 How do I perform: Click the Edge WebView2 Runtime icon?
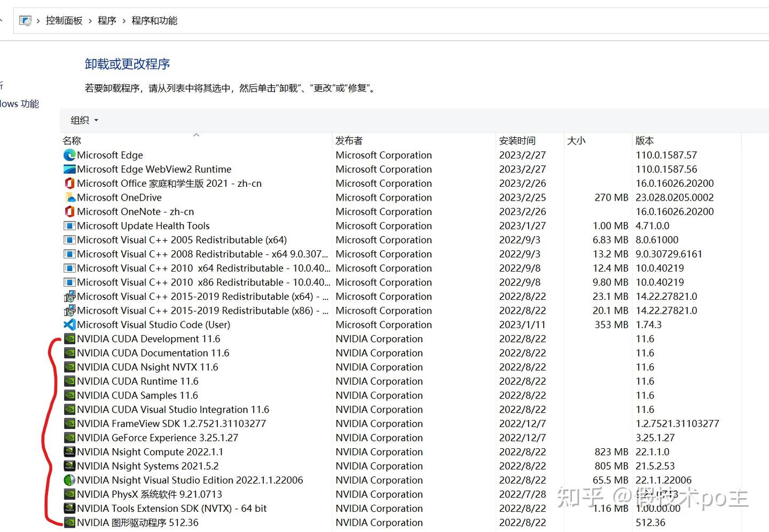coord(69,169)
